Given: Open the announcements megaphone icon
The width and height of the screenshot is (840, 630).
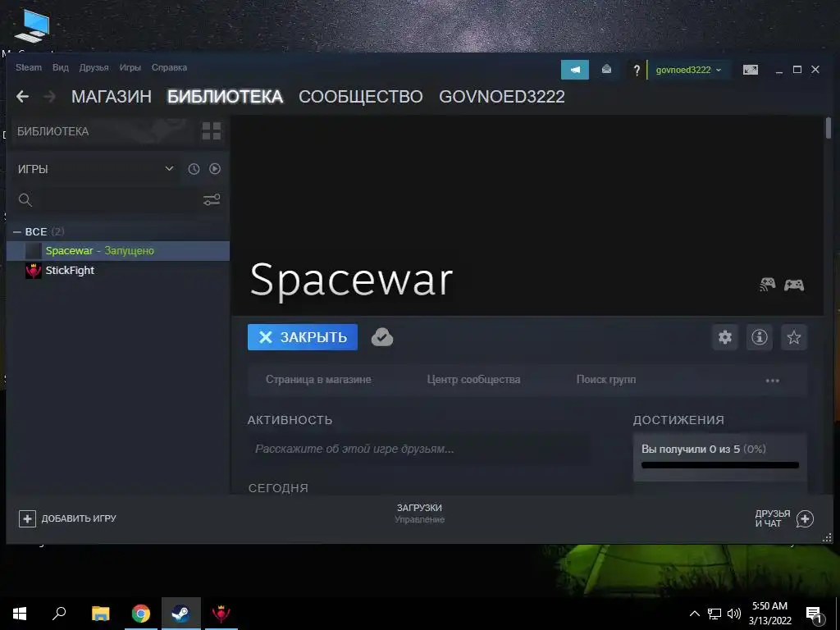Looking at the screenshot, I should pos(575,70).
